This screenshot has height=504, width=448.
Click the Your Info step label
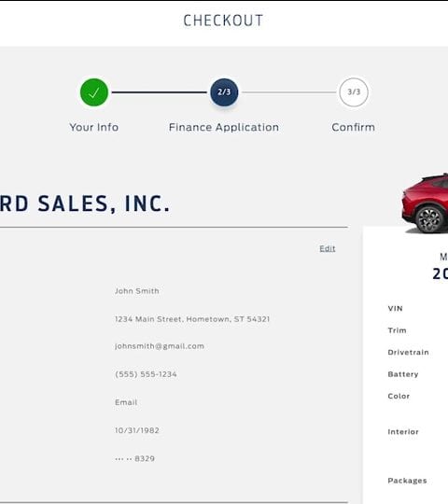(x=94, y=127)
